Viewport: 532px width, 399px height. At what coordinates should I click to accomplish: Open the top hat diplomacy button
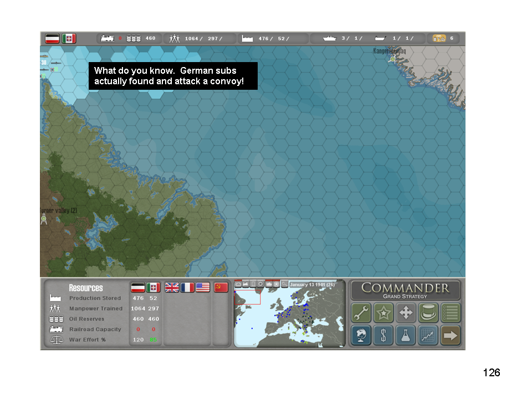coord(428,313)
